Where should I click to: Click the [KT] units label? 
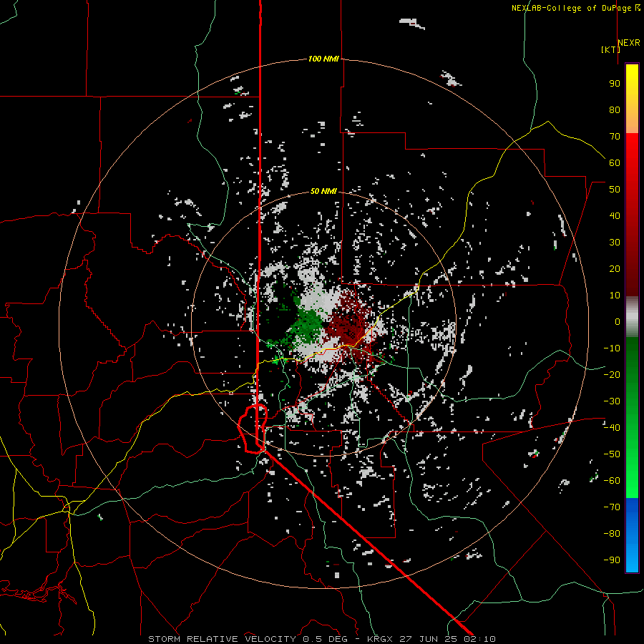point(610,49)
